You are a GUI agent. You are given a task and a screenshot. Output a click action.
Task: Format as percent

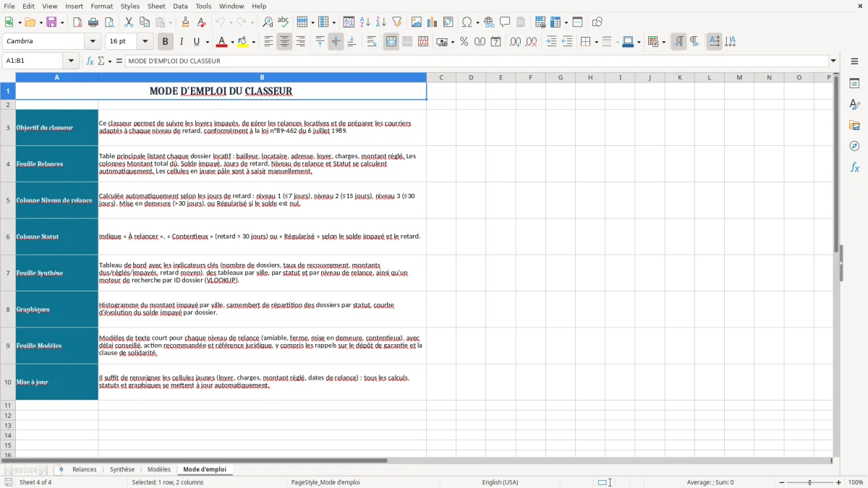point(464,42)
